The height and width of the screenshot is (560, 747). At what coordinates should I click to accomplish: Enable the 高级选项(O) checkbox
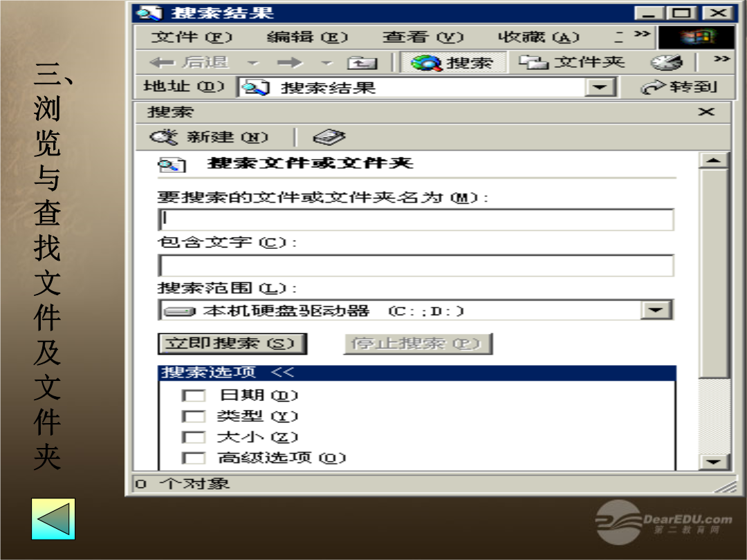[193, 458]
